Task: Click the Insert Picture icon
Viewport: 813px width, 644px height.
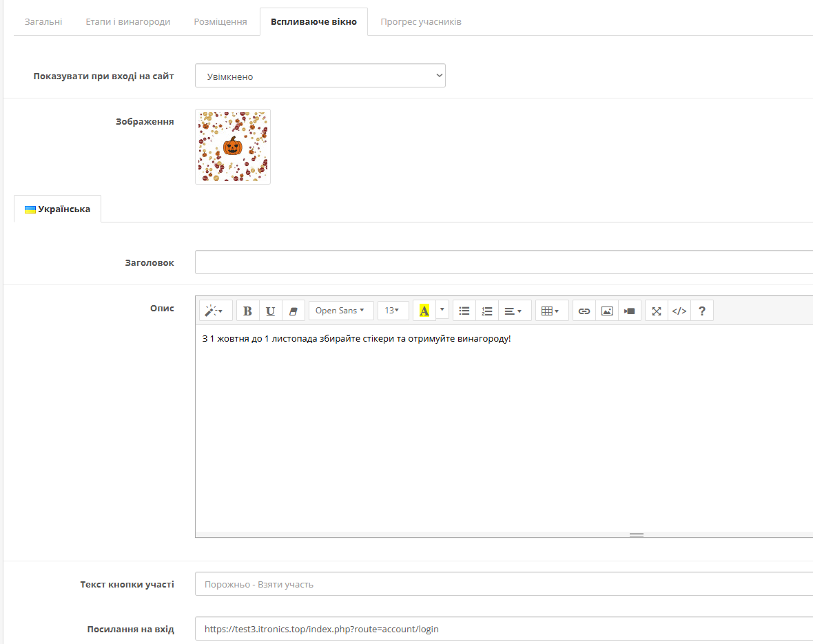Action: click(607, 311)
